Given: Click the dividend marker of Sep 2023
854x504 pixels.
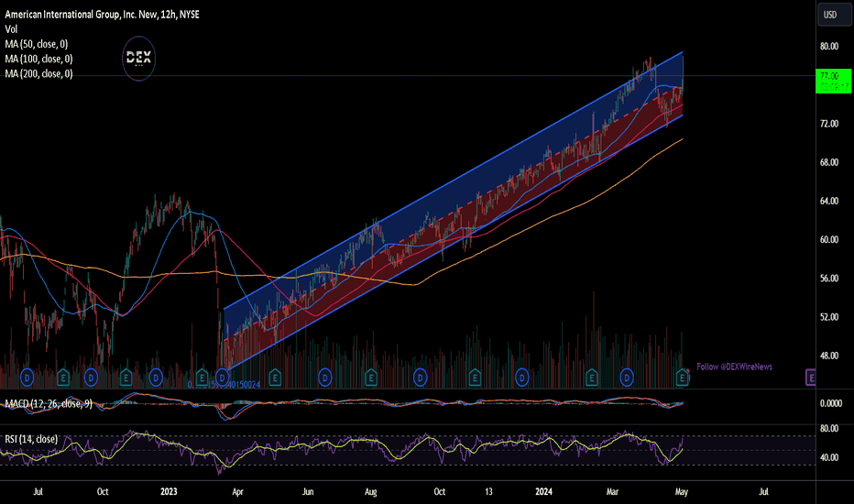Looking at the screenshot, I should point(420,377).
